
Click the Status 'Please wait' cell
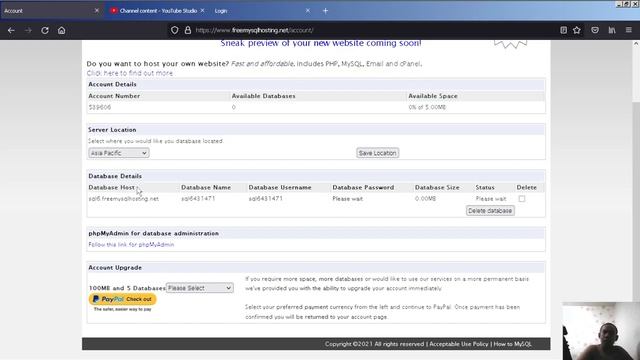pos(491,199)
